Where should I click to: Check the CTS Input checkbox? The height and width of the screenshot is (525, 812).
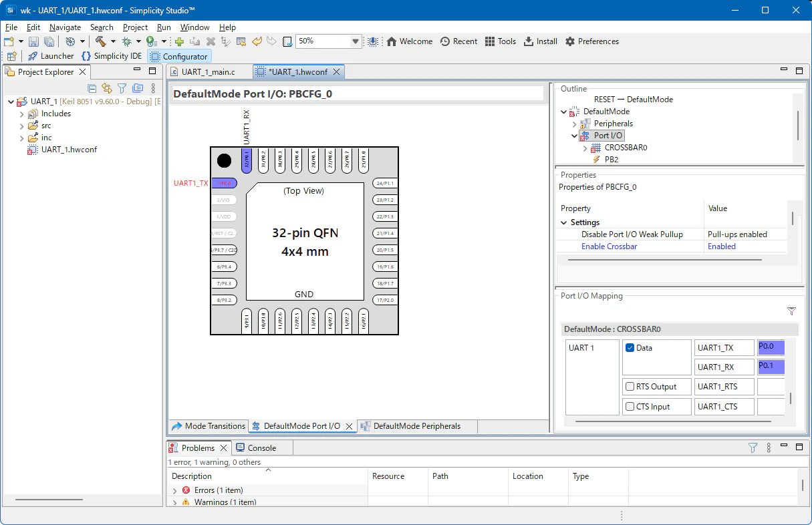point(630,407)
